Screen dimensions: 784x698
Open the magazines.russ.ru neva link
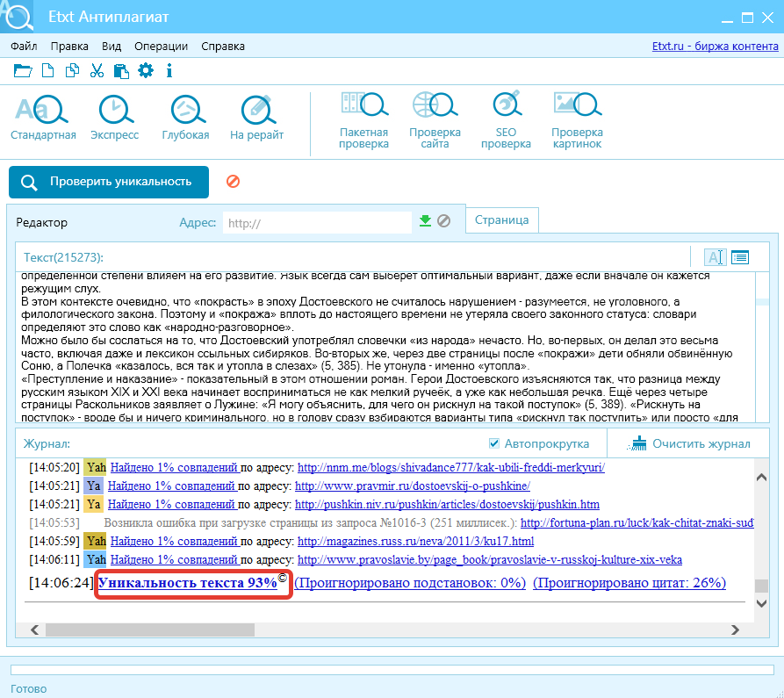[415, 542]
